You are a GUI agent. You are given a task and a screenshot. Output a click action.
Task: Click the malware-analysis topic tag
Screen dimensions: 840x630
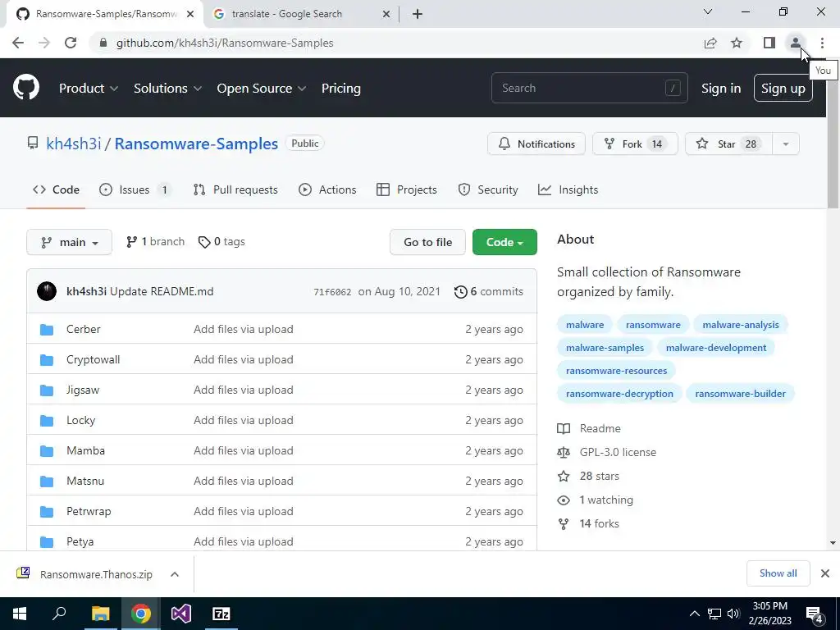click(x=741, y=325)
